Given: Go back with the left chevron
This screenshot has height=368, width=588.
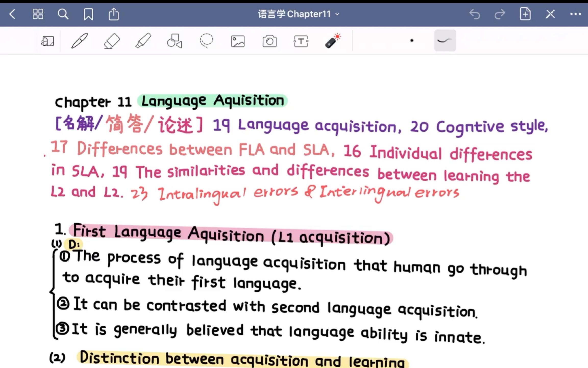Looking at the screenshot, I should [12, 14].
